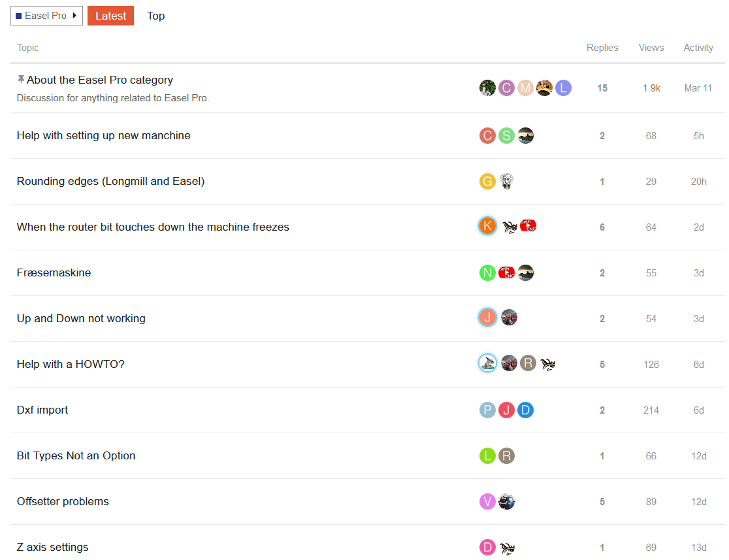
Task: Open the router bit freezes topic
Action: [x=153, y=227]
